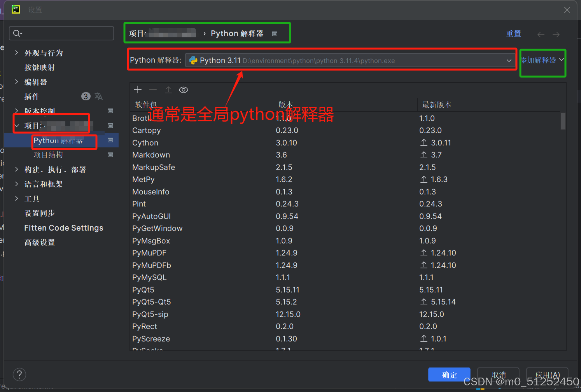Select the Cartopy package row
Image resolution: width=581 pixels, height=392 pixels.
pos(345,130)
